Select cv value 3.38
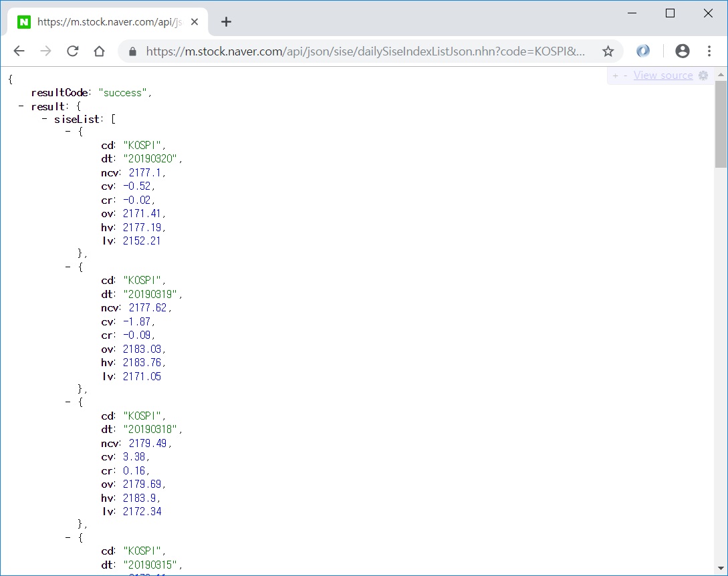The image size is (728, 576). (134, 456)
